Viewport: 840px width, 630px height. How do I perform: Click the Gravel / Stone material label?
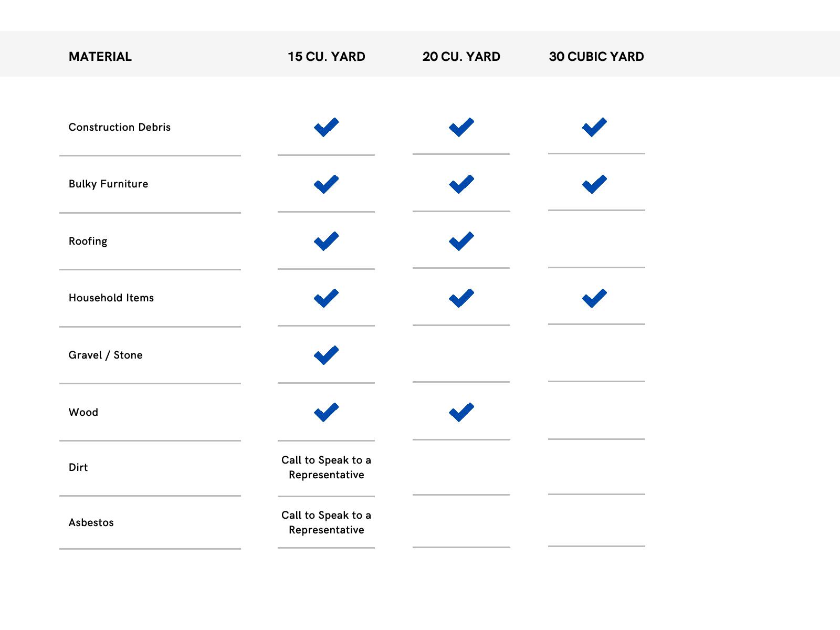[106, 355]
